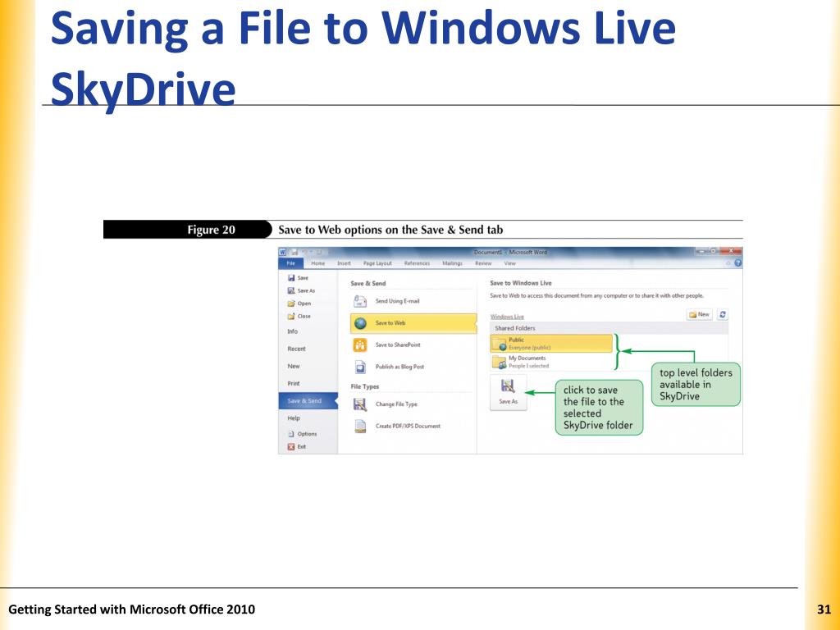Switch to the Page Layout tab
The image size is (840, 630).
click(377, 263)
